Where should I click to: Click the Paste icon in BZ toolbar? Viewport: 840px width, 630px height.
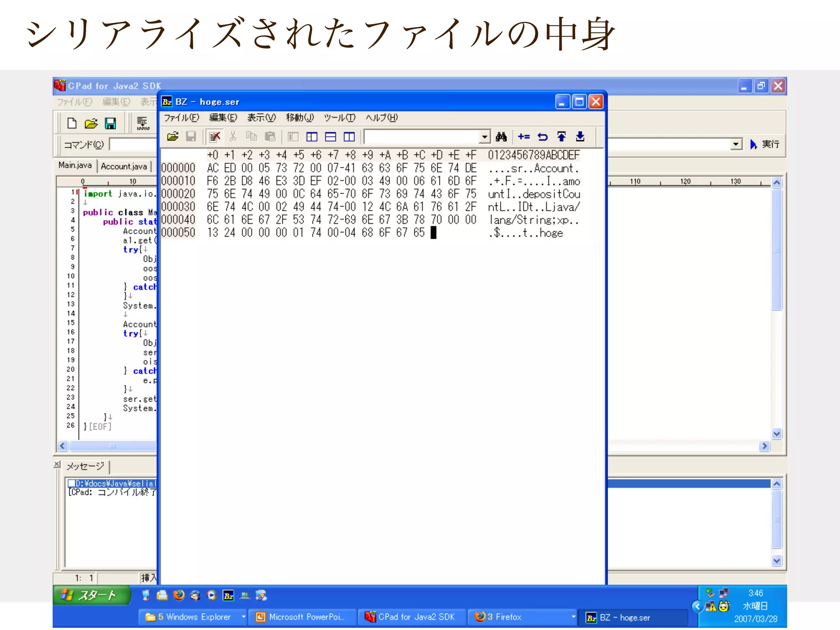coord(270,137)
